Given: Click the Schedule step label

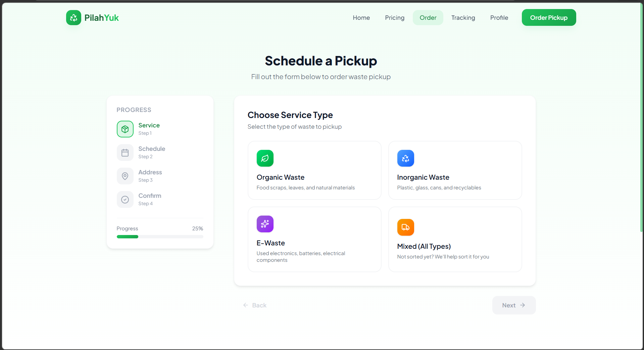Looking at the screenshot, I should (152, 149).
